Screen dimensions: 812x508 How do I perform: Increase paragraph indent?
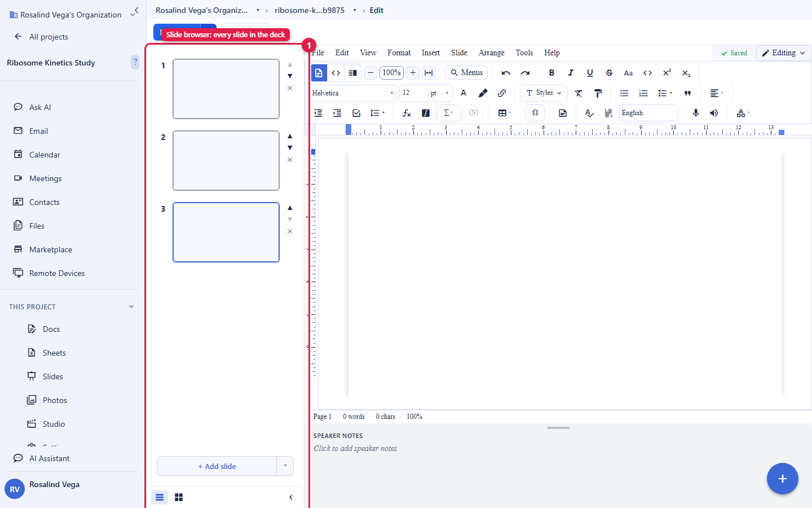point(337,113)
